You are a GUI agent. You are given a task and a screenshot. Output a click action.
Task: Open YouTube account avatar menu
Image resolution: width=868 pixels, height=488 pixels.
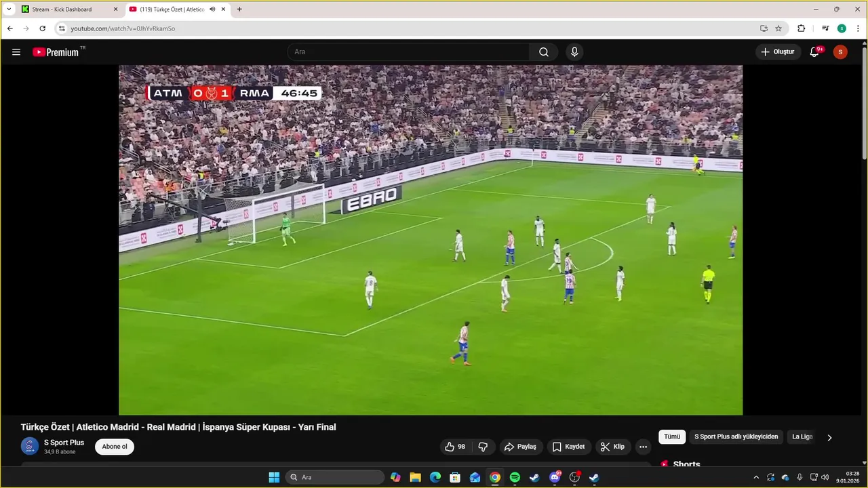840,52
